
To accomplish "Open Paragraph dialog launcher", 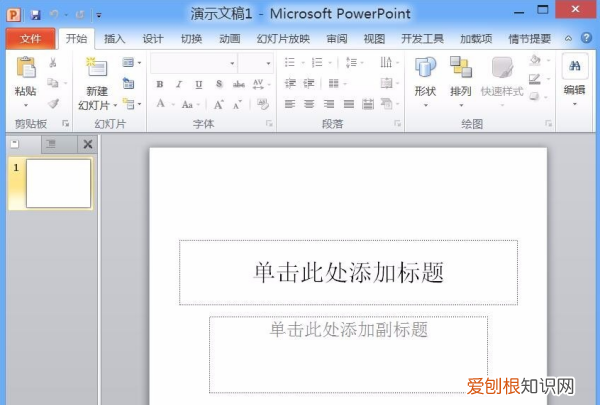I will [398, 124].
